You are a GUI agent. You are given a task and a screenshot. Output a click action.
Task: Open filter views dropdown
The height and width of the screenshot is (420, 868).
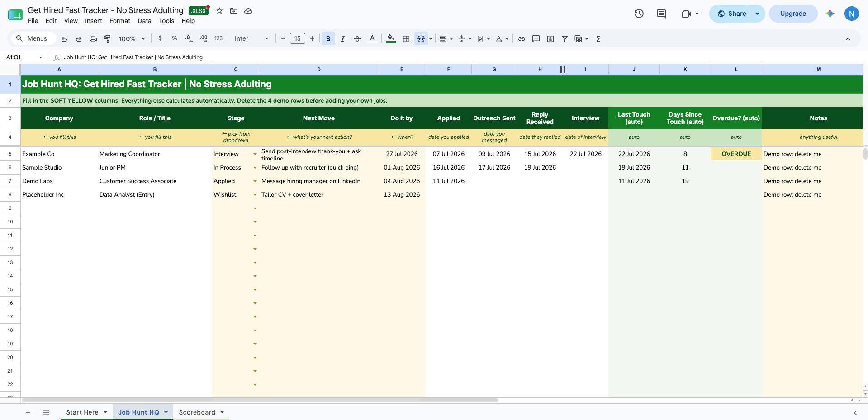(581, 39)
